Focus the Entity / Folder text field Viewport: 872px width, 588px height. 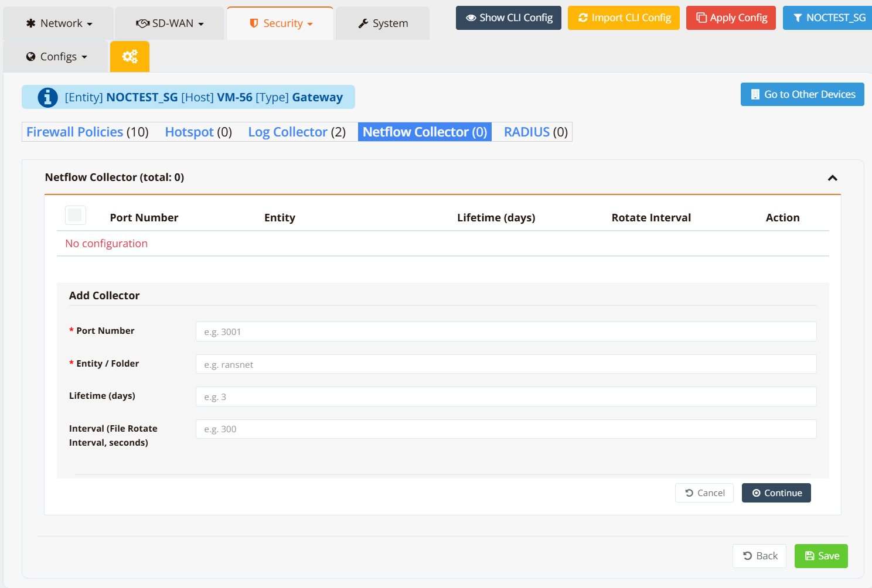click(505, 364)
